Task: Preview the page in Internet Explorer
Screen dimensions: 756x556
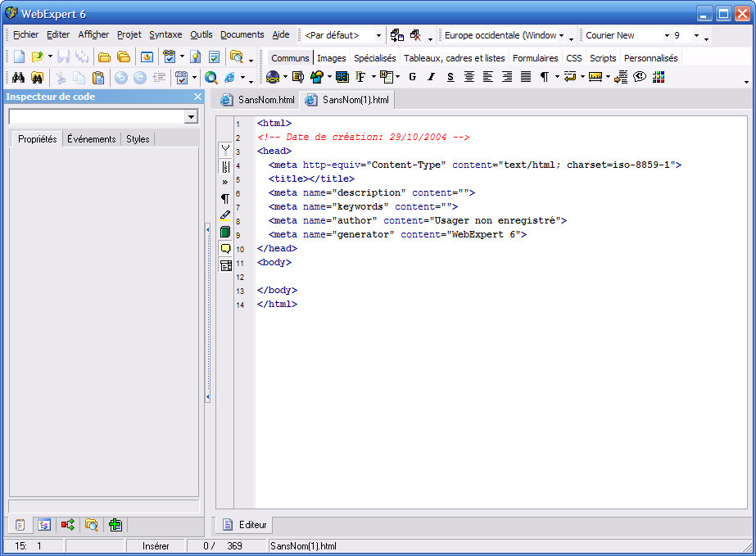Action: coord(229,77)
